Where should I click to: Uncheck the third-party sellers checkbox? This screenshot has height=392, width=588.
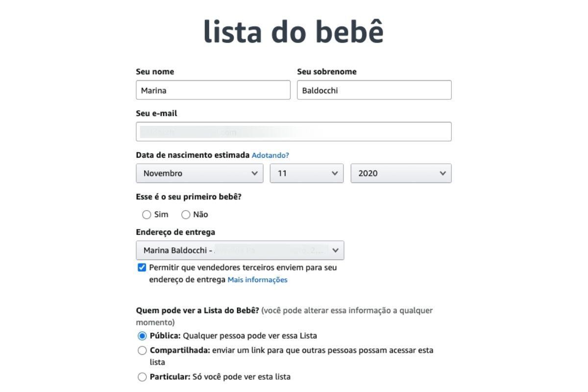click(142, 268)
